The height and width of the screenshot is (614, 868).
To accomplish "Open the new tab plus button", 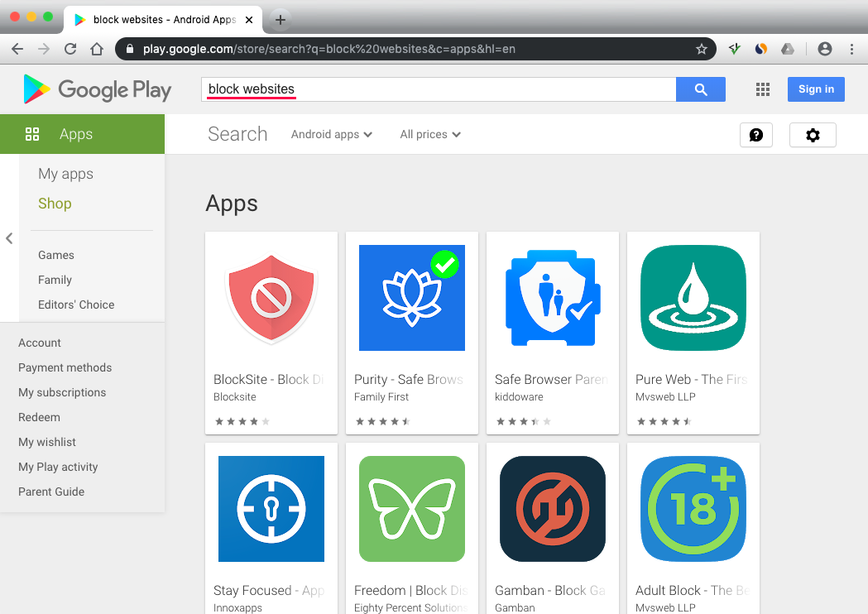I will click(281, 20).
